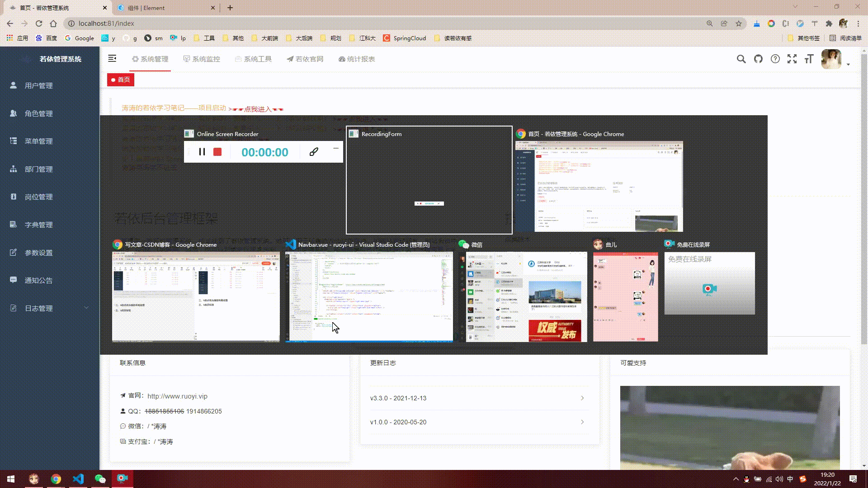
Task: Open the font size icon
Action: [x=809, y=59]
